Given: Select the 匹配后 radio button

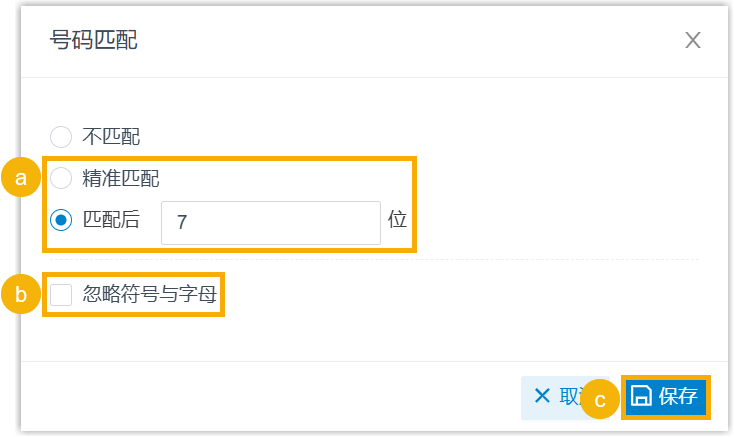Looking at the screenshot, I should [61, 221].
